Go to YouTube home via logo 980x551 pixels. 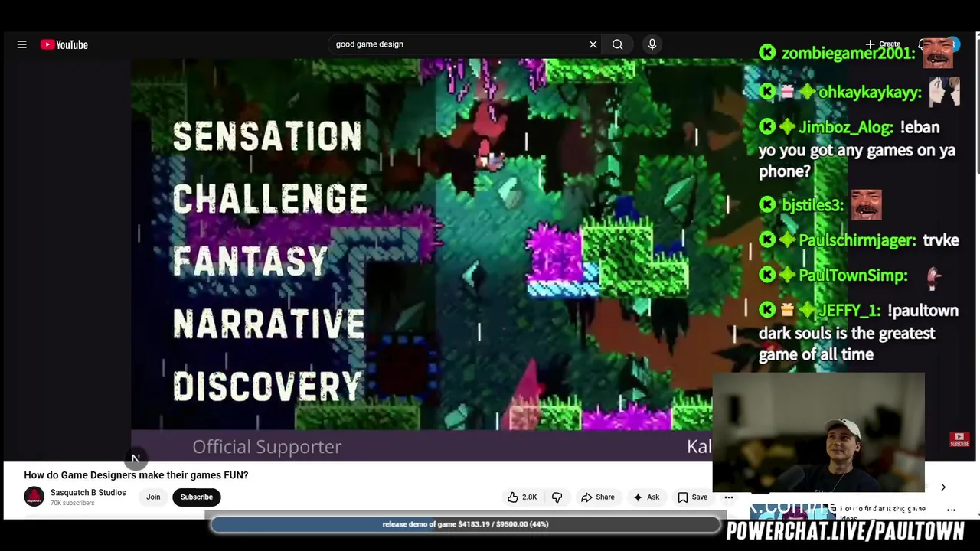point(64,44)
